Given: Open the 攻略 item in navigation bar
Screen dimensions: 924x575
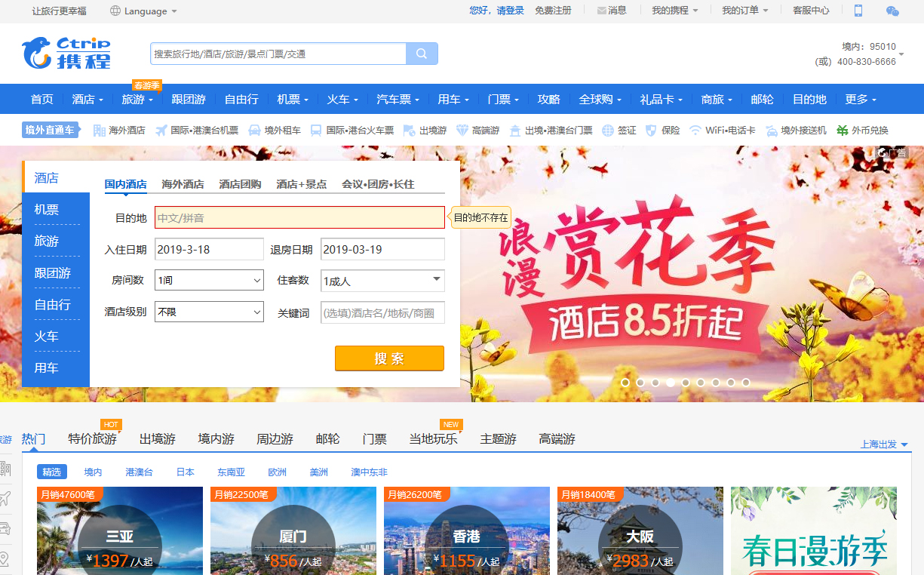Looking at the screenshot, I should point(548,99).
